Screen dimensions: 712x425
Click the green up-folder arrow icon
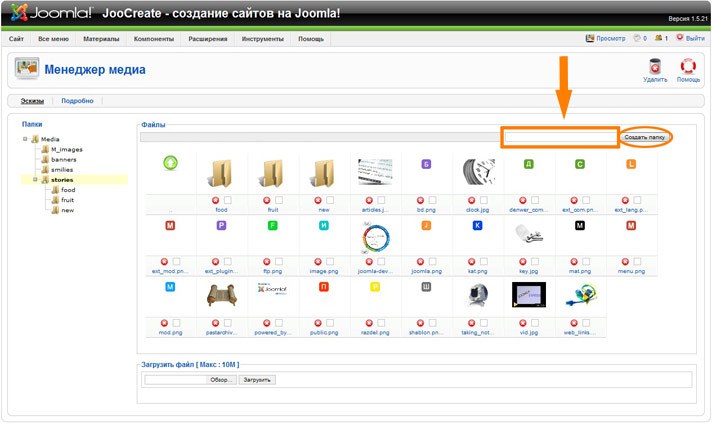click(170, 163)
